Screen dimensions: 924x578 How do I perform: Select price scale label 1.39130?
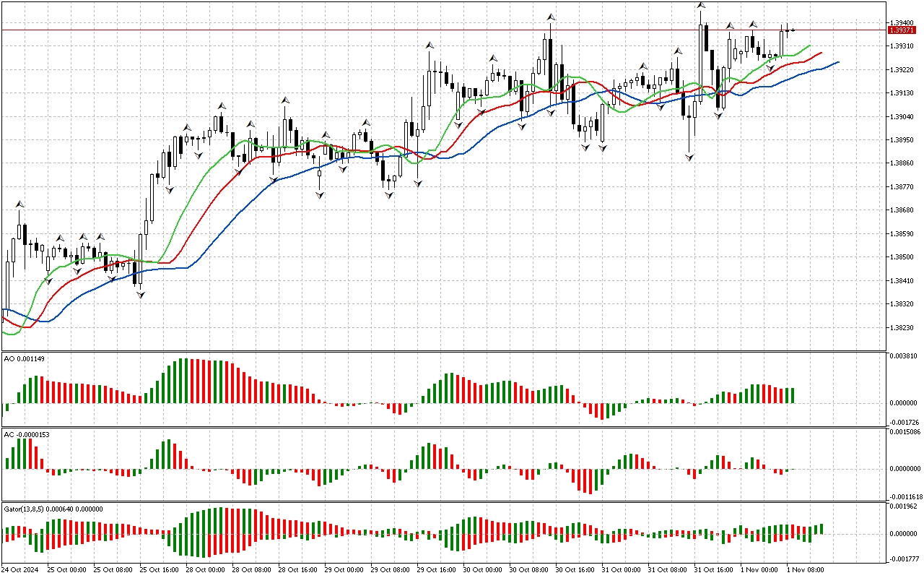pos(903,93)
